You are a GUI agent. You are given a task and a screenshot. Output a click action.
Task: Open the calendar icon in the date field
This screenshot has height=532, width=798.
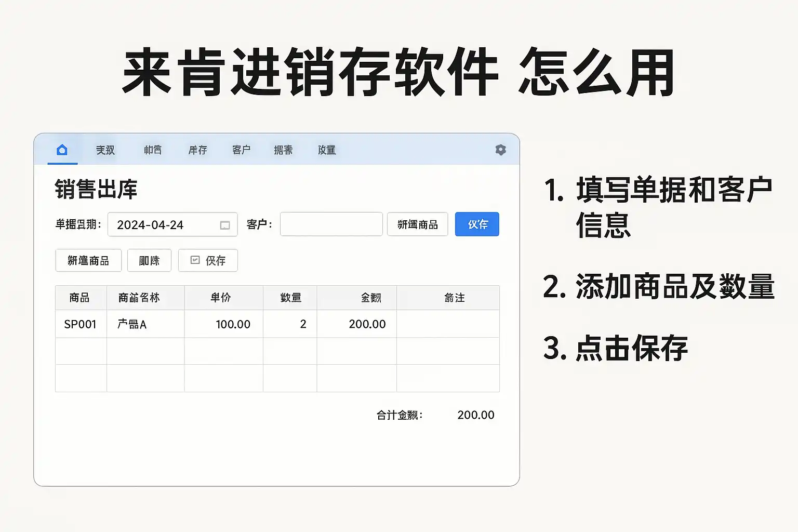click(x=225, y=225)
